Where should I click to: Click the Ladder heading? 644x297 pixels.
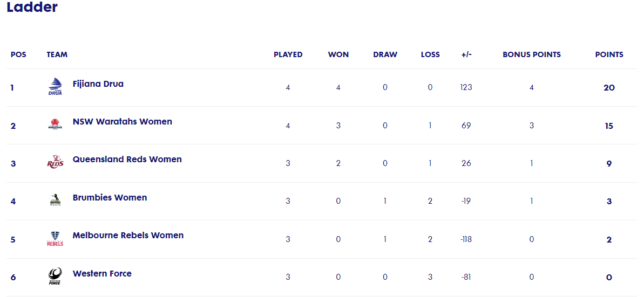tap(32, 7)
